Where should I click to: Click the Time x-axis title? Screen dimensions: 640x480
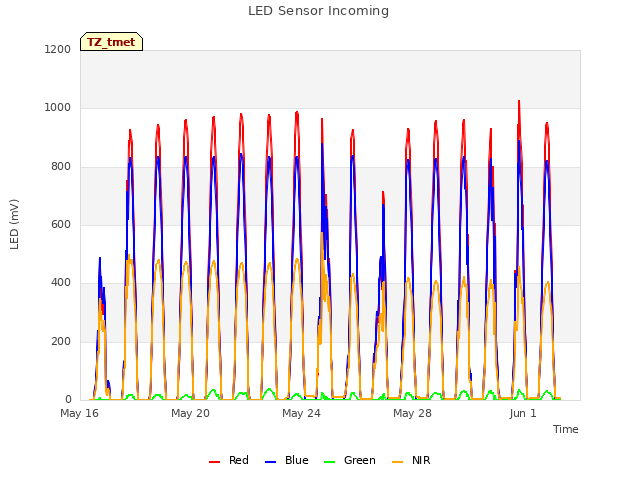point(566,429)
